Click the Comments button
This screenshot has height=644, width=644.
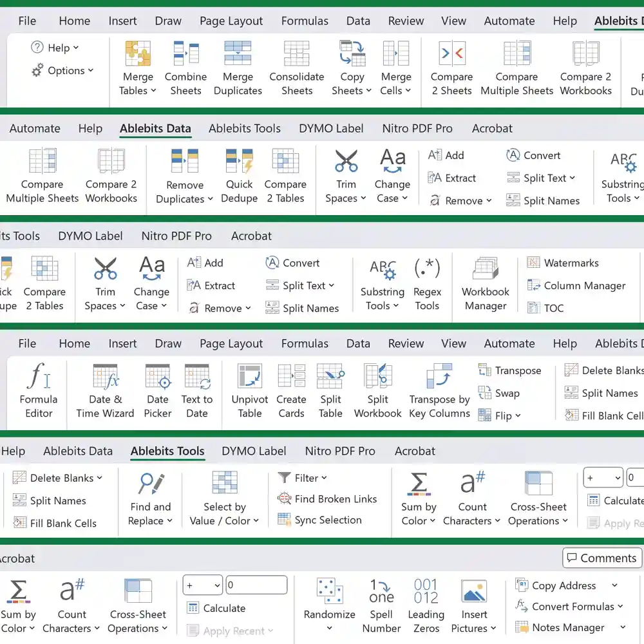602,558
